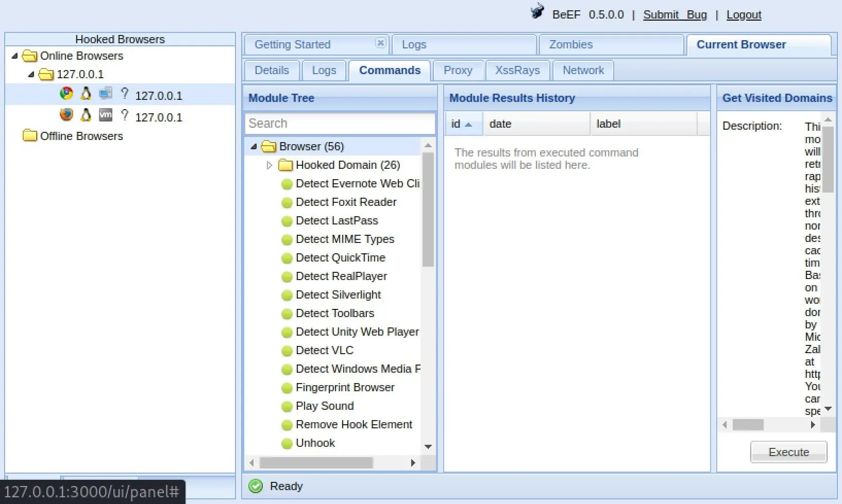The width and height of the screenshot is (842, 504).
Task: Open the Network sub-tab
Action: [583, 71]
